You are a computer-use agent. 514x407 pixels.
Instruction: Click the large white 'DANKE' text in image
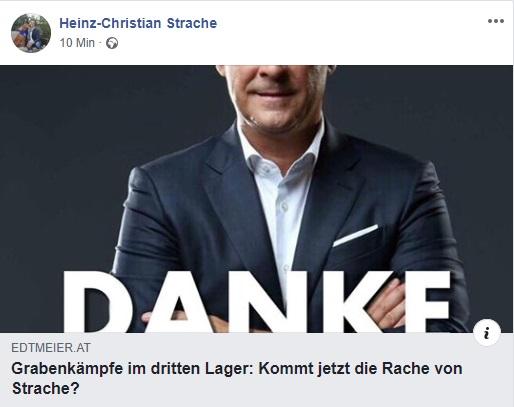257,302
